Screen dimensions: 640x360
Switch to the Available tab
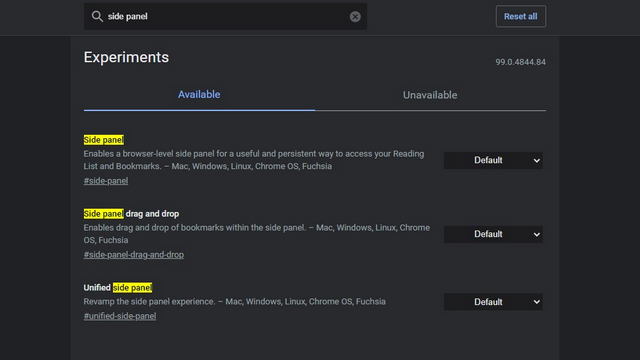pos(199,95)
